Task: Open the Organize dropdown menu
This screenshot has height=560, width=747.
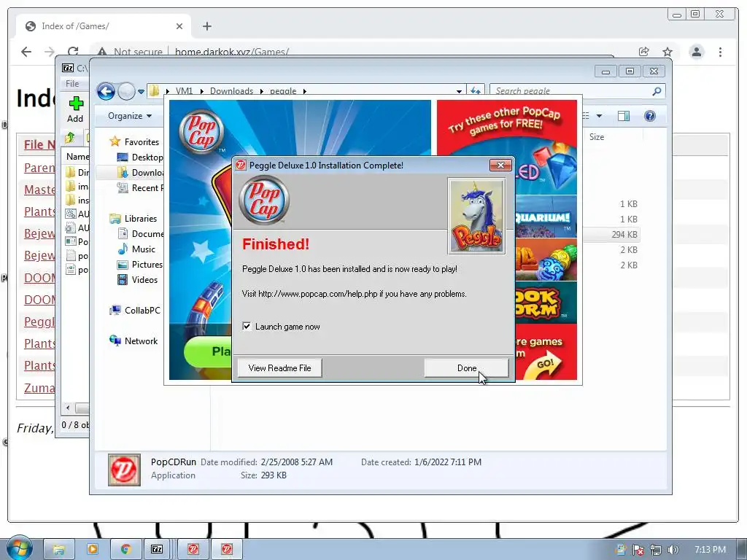Action: [x=130, y=116]
